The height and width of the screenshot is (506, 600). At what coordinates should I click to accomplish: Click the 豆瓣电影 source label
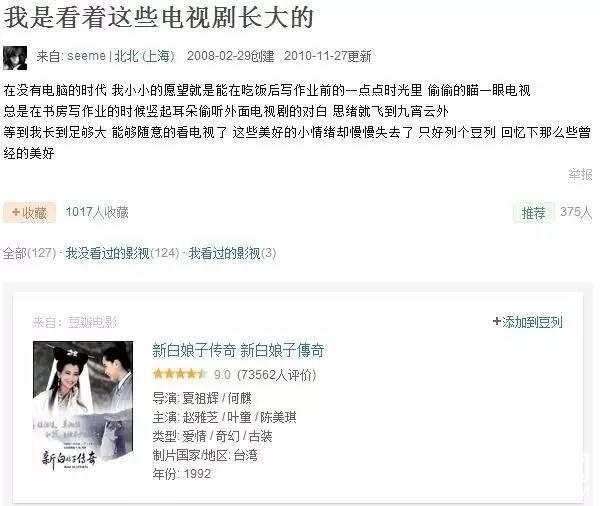click(x=94, y=322)
